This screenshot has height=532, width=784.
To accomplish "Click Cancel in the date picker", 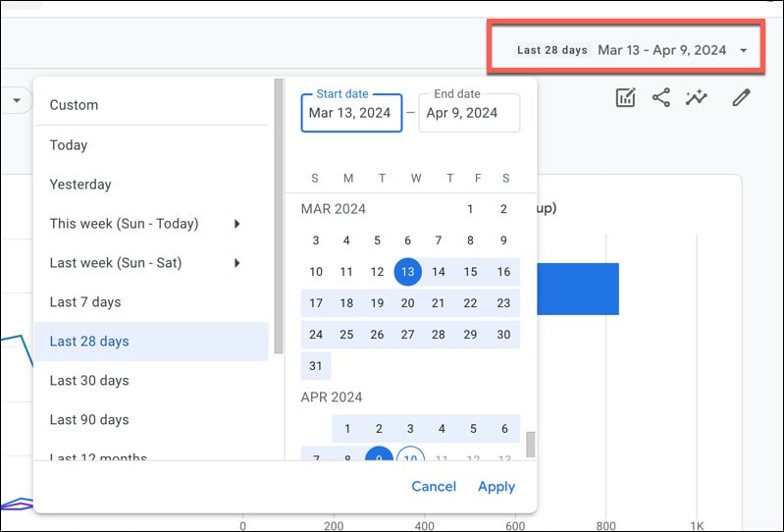I will [434, 486].
